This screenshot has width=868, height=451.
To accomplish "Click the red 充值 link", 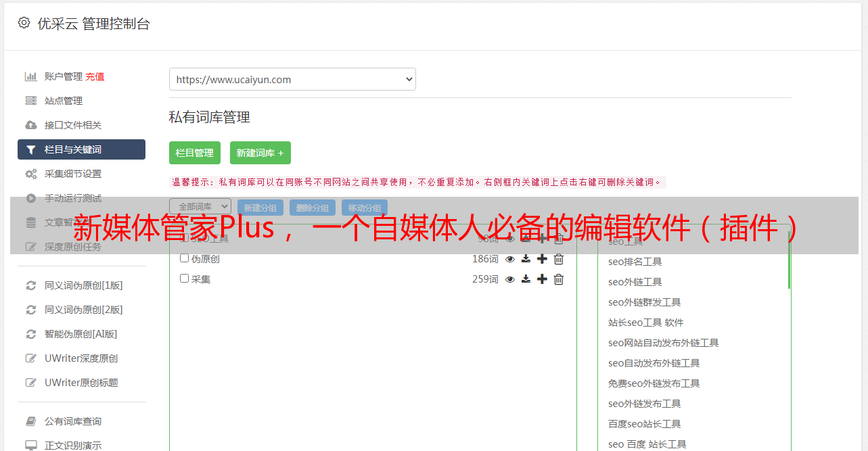I will [95, 76].
